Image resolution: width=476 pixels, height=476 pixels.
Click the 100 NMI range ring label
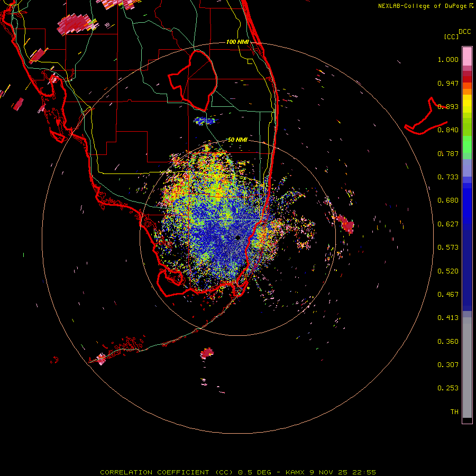click(x=237, y=42)
